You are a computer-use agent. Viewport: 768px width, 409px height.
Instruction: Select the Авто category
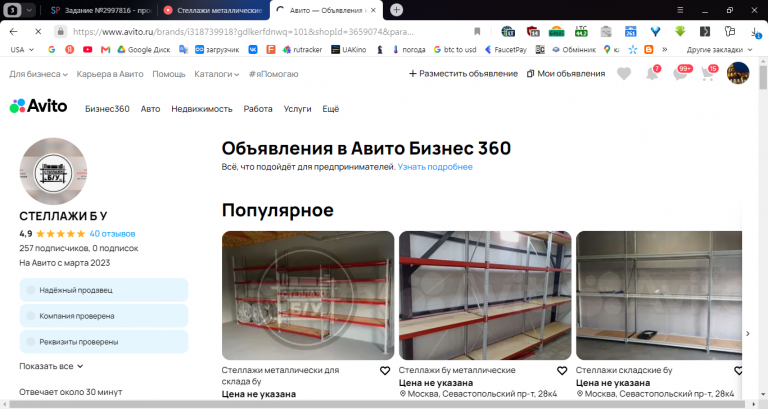tap(150, 109)
